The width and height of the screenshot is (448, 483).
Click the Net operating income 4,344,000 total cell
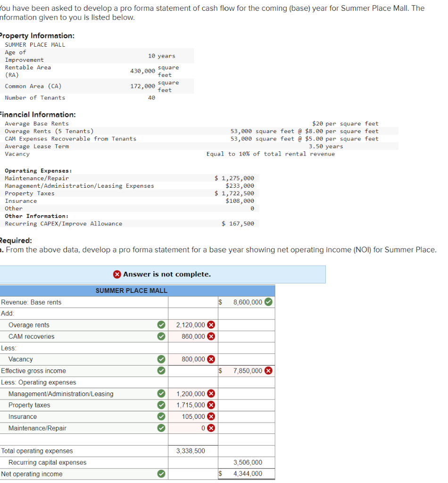click(x=246, y=474)
